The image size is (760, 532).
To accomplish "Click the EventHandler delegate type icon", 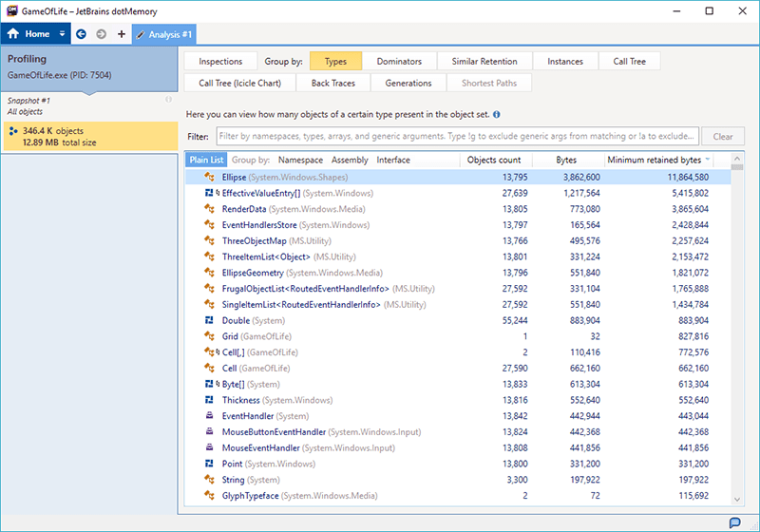I will pos(212,416).
